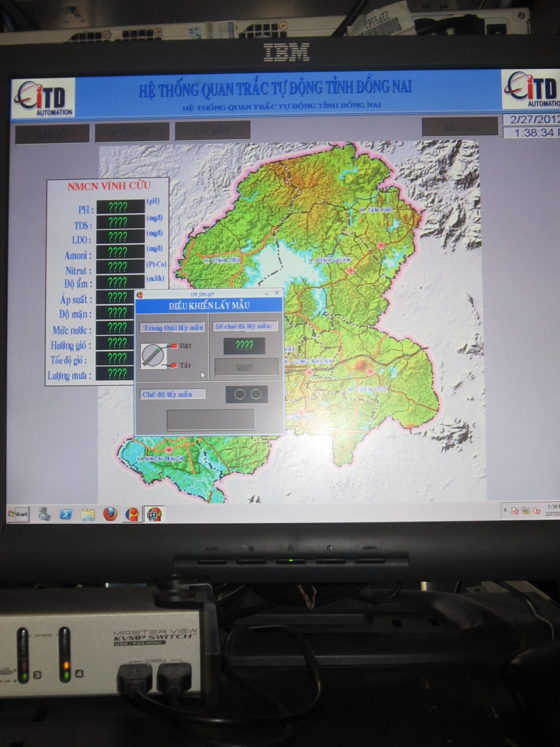Click the blank button below Chế độ lấy mẫu
Screen dimensions: 560x747
pos(211,420)
